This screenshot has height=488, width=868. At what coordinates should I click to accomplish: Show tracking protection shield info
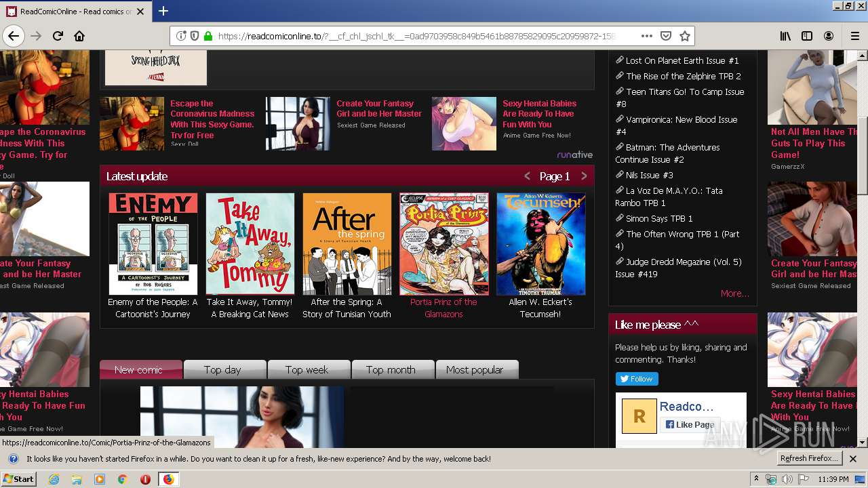click(x=195, y=36)
